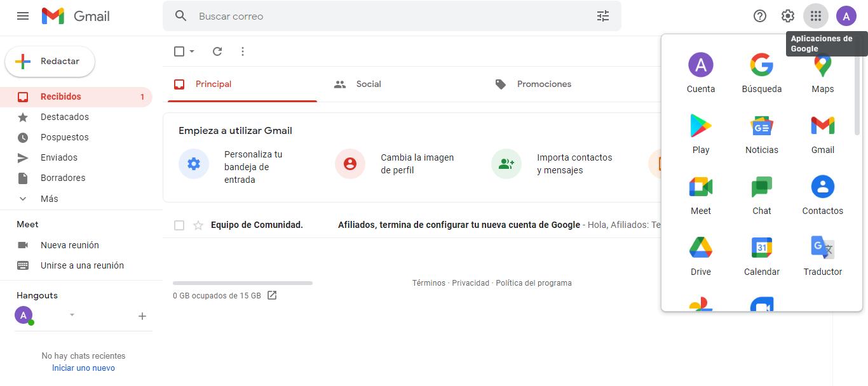Viewport: 868px width, 386px height.
Task: Click the Buscar correo search field
Action: pyautogui.click(x=392, y=16)
